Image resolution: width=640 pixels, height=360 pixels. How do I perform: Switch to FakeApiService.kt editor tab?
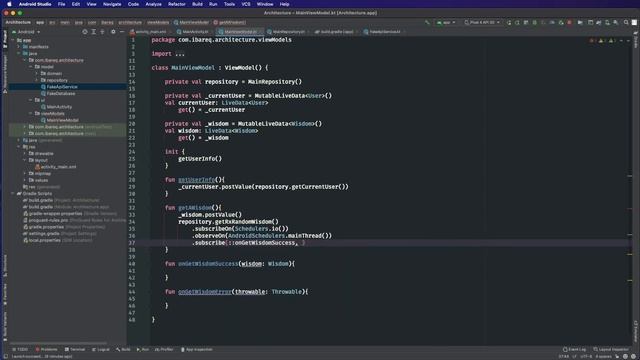[x=384, y=31]
